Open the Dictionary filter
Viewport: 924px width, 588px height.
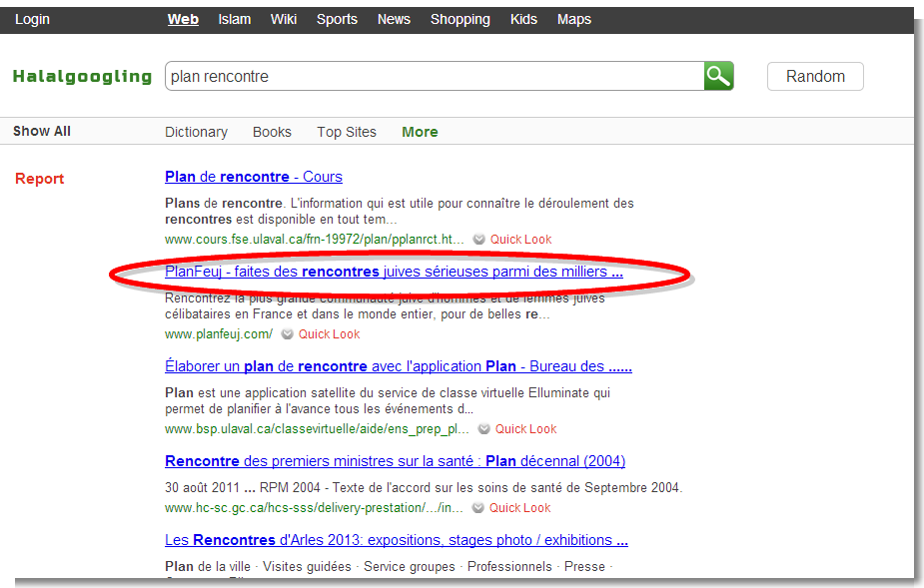[x=196, y=132]
